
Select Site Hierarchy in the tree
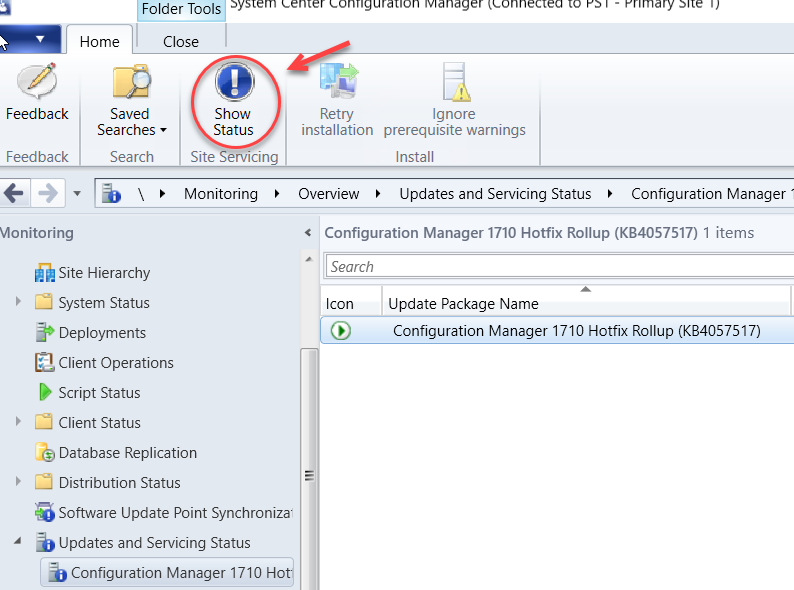point(104,272)
